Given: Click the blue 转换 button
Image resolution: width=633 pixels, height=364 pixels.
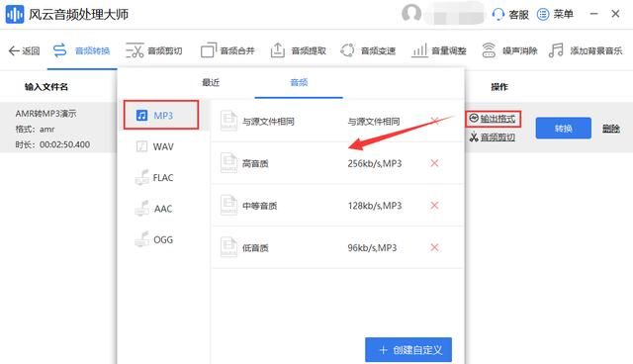Looking at the screenshot, I should pos(563,129).
